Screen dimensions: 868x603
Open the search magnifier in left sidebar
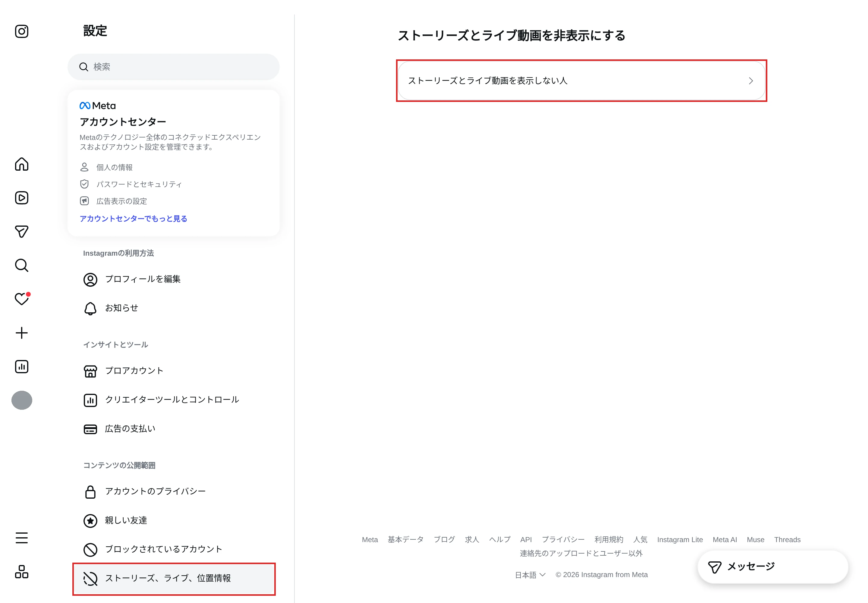point(21,265)
